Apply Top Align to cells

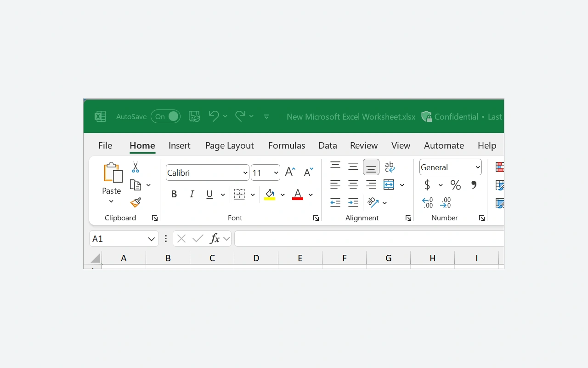[335, 166]
